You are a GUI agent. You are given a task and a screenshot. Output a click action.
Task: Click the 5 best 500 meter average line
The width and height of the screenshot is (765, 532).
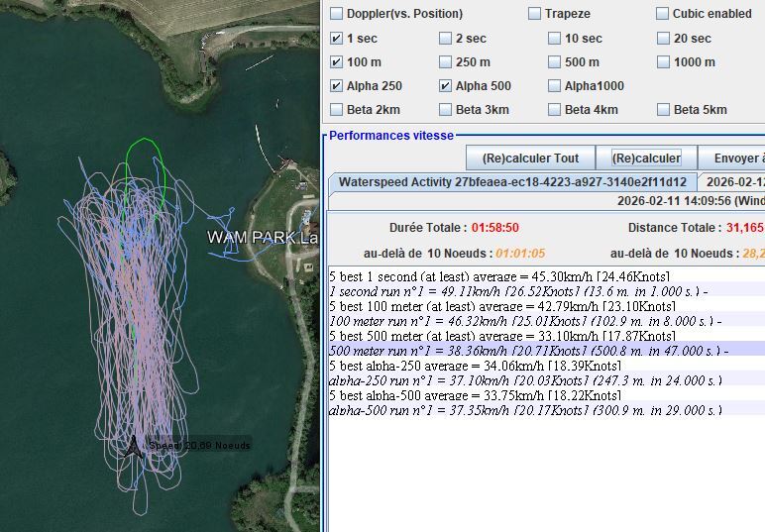546,336
